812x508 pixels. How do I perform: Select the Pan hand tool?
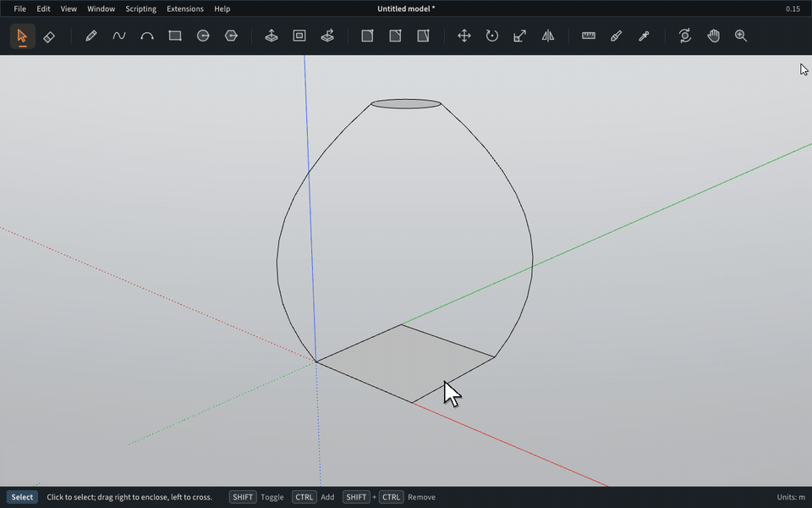click(713, 36)
